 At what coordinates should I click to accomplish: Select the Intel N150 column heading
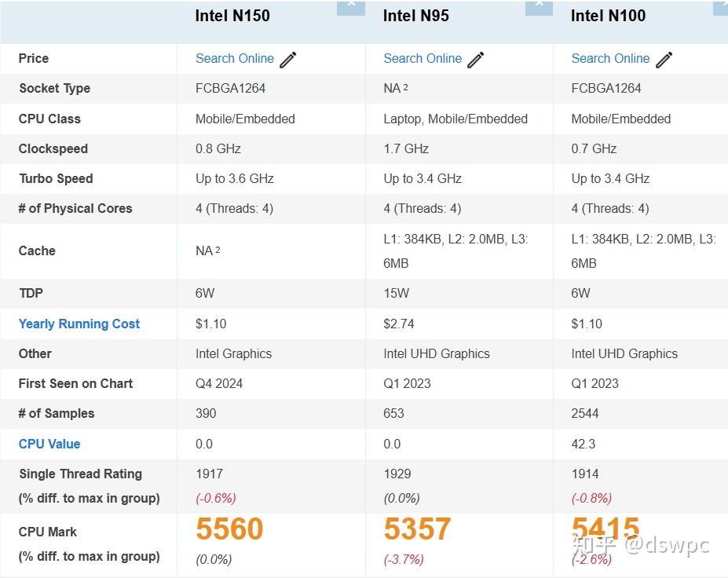click(x=232, y=16)
